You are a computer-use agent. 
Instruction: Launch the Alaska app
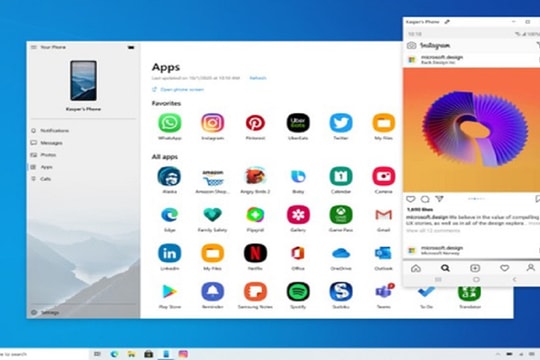point(169,176)
